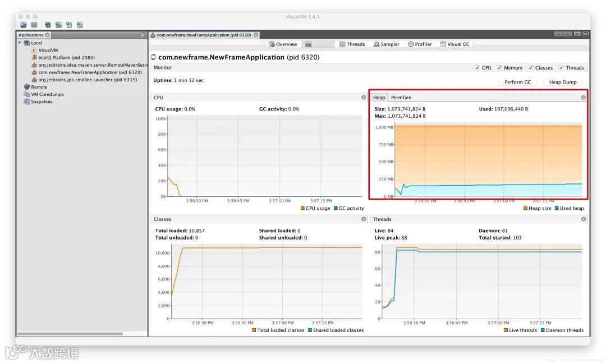Close the Applications panel tab
Image resolution: width=606 pixels, height=364 pixels.
(x=48, y=35)
